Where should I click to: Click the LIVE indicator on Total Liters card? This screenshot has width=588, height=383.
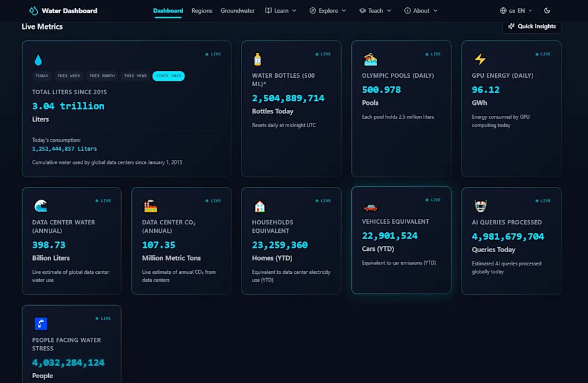click(213, 54)
